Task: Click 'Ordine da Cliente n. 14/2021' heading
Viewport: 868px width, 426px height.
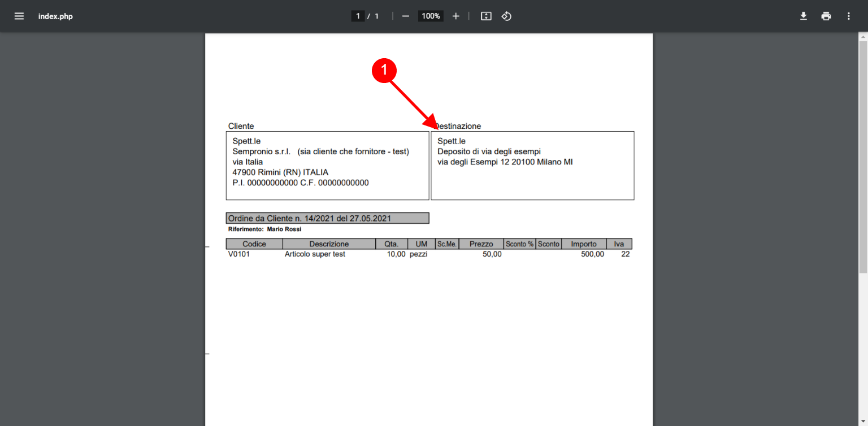Action: [327, 218]
